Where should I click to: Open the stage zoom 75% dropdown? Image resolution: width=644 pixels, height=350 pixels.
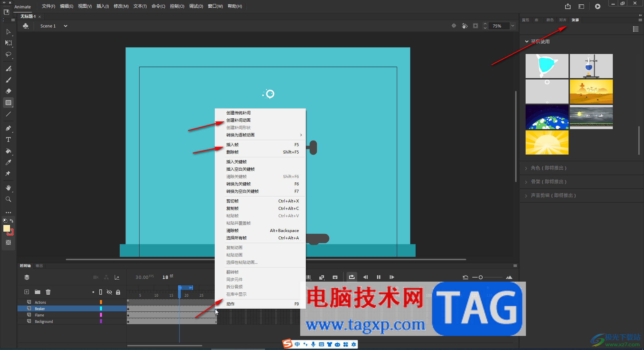coord(513,26)
